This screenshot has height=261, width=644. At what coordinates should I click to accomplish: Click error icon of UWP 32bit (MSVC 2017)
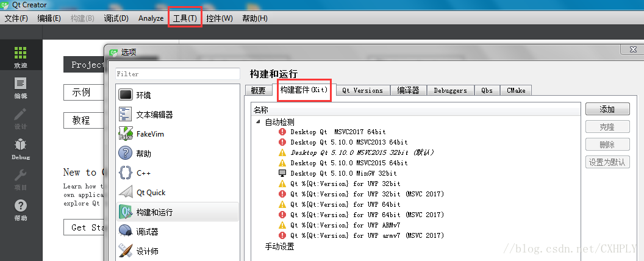click(282, 194)
